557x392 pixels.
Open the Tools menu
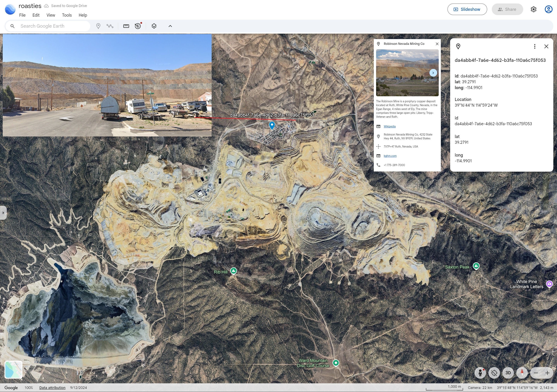coord(67,15)
